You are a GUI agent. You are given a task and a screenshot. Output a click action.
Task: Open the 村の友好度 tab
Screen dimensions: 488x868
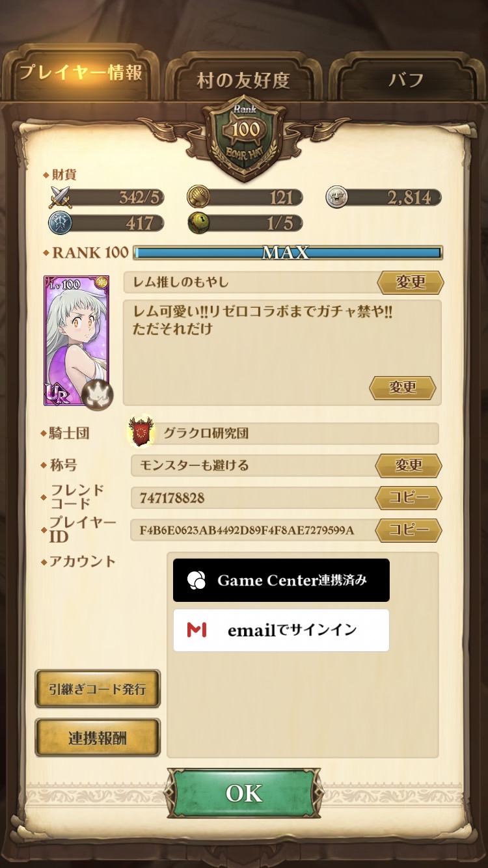(x=243, y=79)
